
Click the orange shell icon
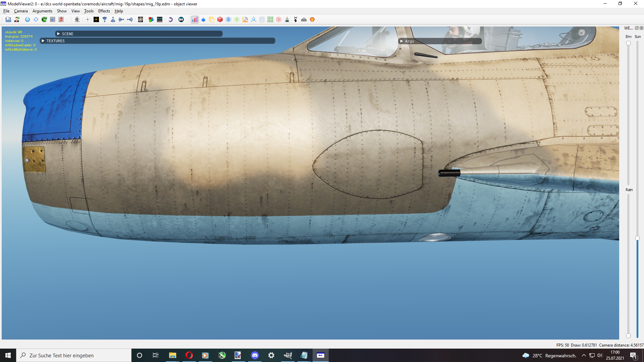tap(312, 19)
